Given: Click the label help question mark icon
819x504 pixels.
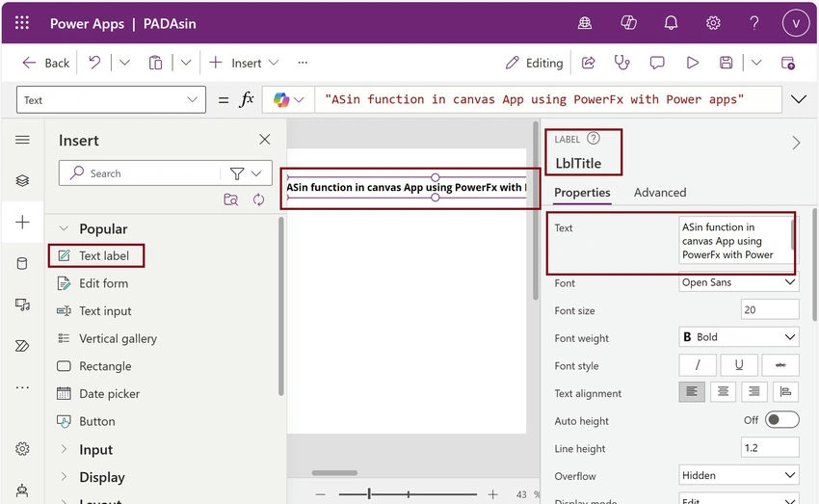Looking at the screenshot, I should pos(594,139).
